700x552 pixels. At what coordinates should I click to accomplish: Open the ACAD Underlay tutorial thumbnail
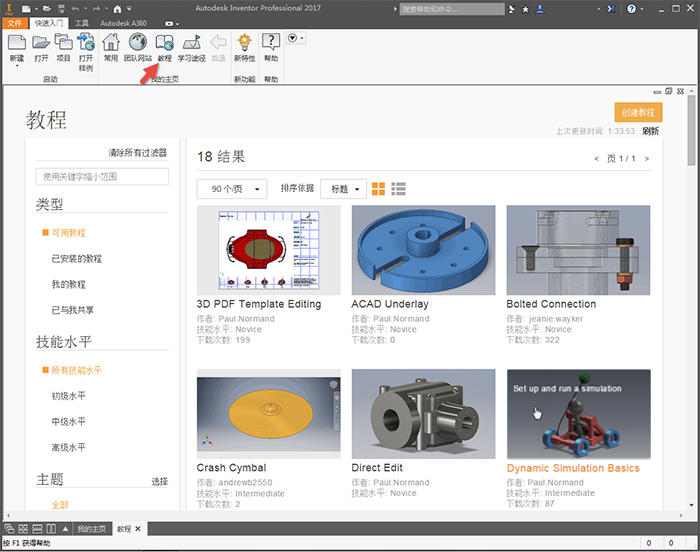[423, 250]
